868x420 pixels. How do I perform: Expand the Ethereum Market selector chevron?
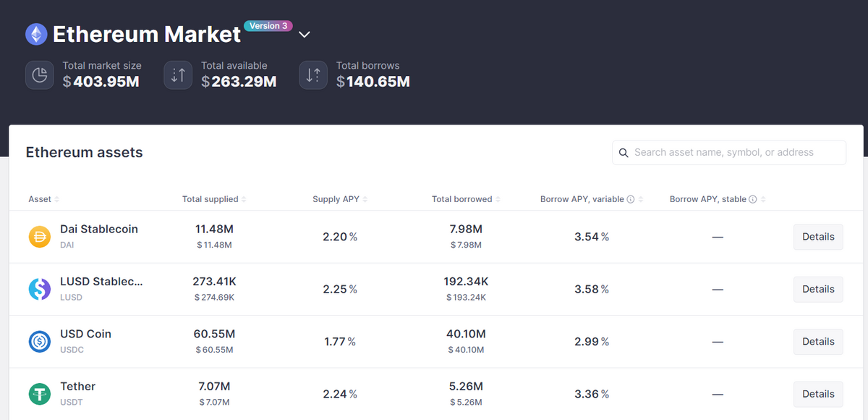coord(305,35)
